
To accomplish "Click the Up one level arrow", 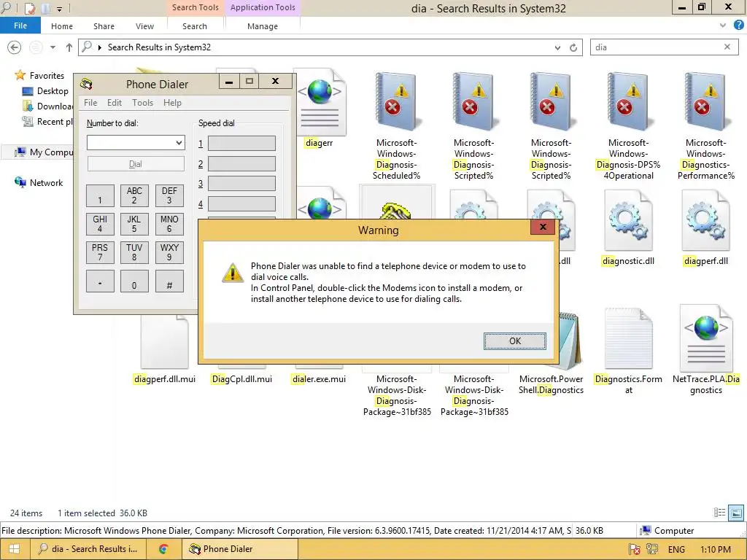I will coord(69,47).
